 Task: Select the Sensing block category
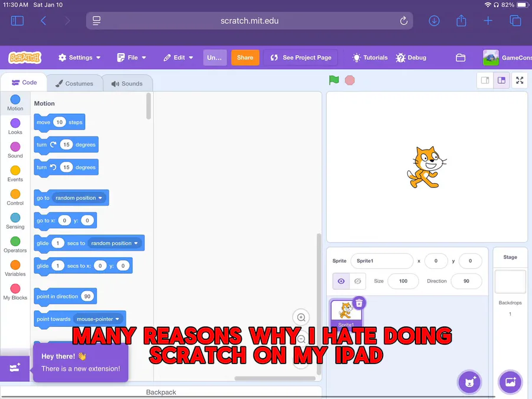(15, 222)
